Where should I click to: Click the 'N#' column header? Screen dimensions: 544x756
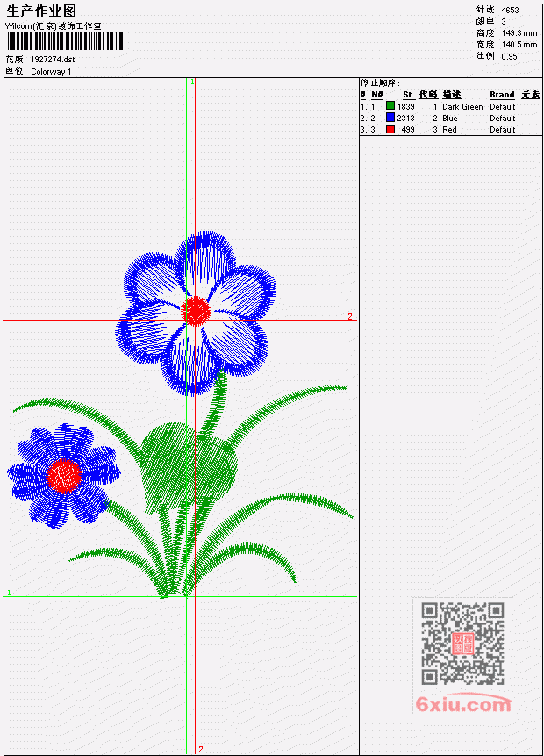(376, 95)
